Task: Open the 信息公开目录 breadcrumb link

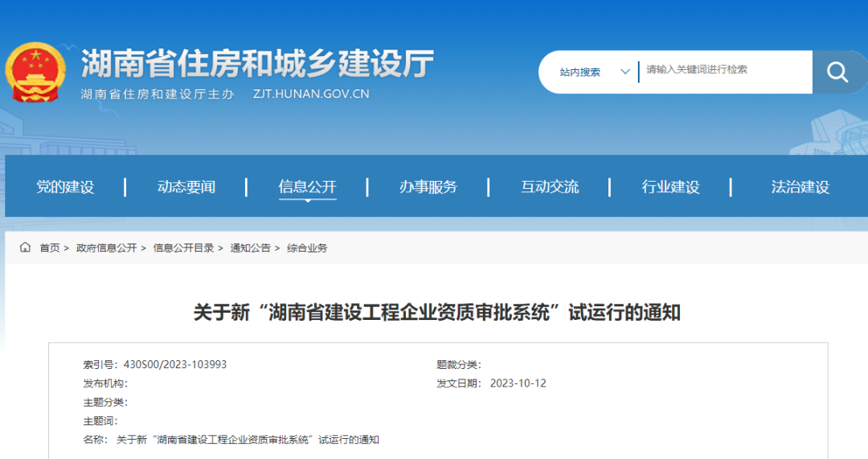Action: [x=183, y=248]
